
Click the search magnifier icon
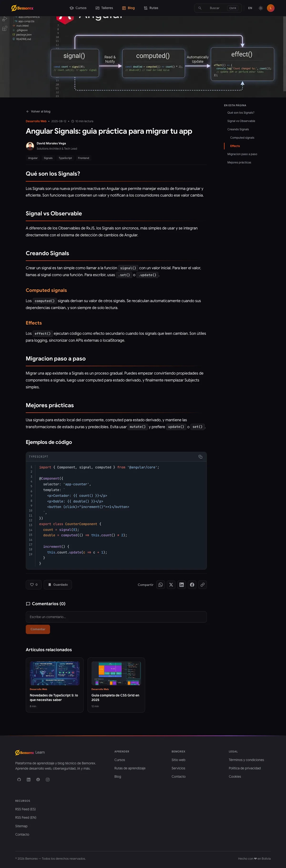200,8
